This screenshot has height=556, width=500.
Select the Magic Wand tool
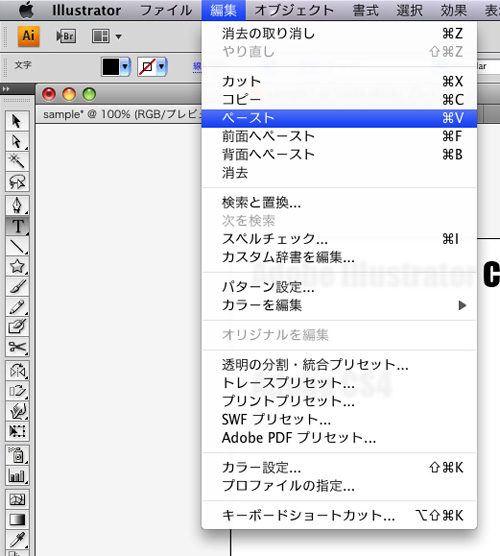[17, 161]
